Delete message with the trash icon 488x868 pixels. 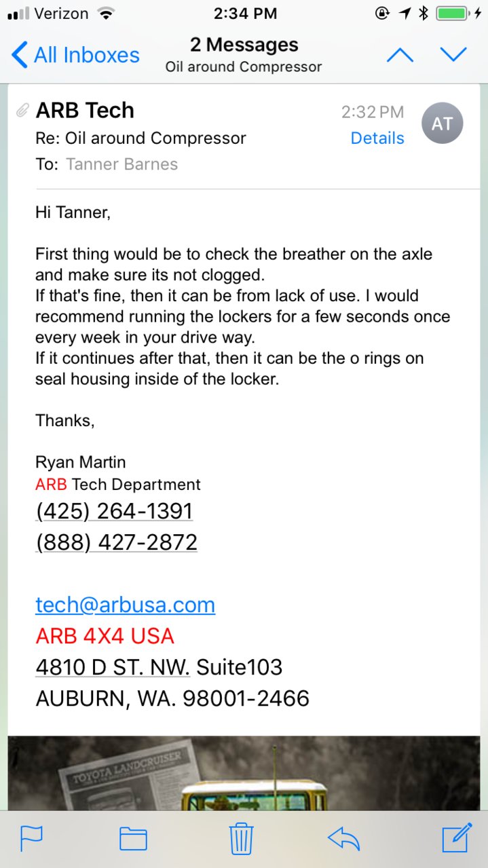pos(241,838)
